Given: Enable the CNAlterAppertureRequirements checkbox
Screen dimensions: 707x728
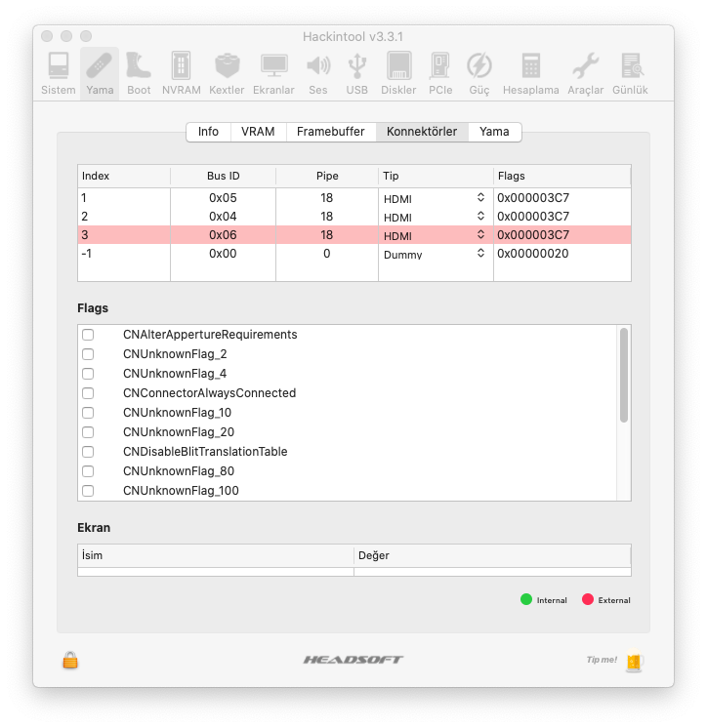Looking at the screenshot, I should click(x=88, y=335).
